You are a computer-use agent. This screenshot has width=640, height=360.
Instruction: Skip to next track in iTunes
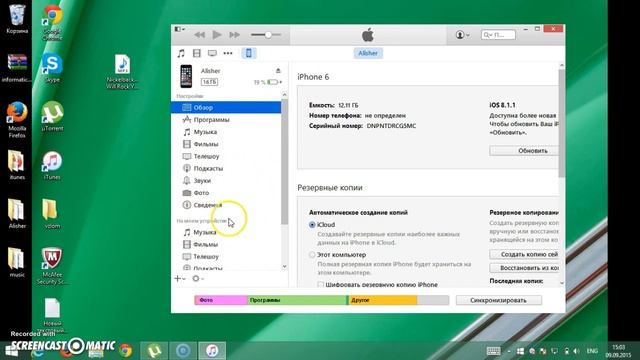coord(234,35)
